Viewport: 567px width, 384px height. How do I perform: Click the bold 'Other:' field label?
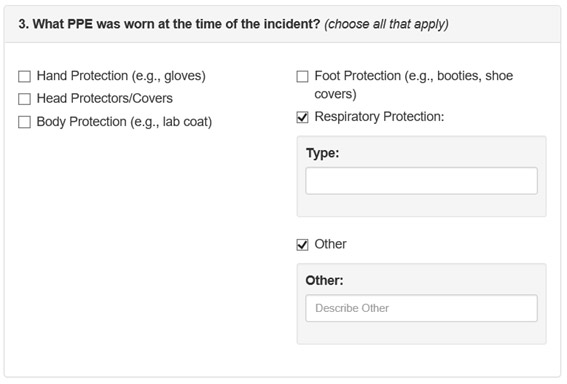tap(324, 280)
